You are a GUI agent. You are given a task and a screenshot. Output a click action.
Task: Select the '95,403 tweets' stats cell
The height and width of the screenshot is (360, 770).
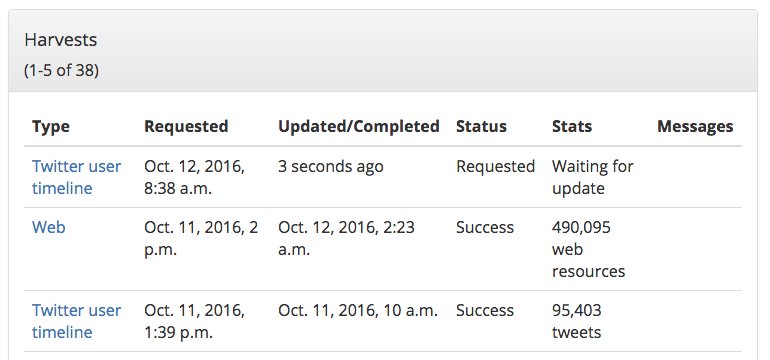(577, 321)
